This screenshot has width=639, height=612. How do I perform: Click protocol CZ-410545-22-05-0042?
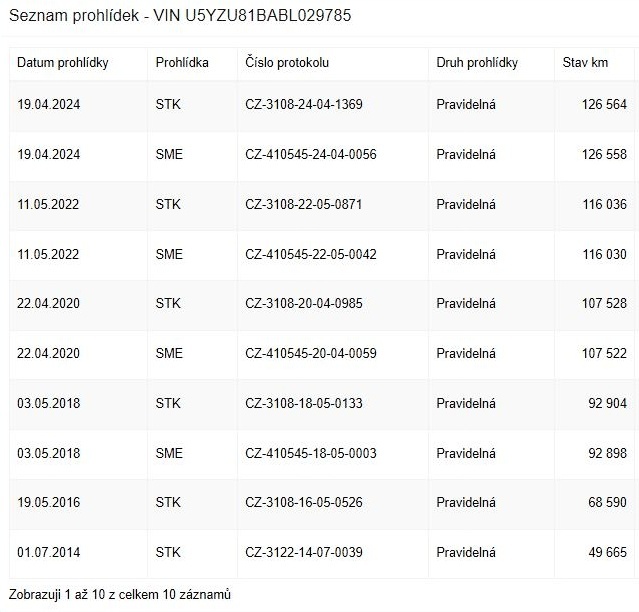click(x=311, y=254)
